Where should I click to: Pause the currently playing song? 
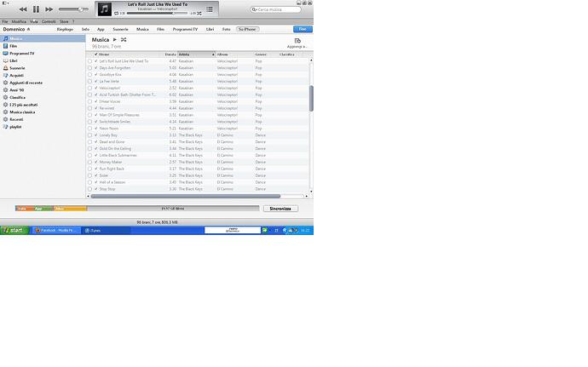(36, 9)
